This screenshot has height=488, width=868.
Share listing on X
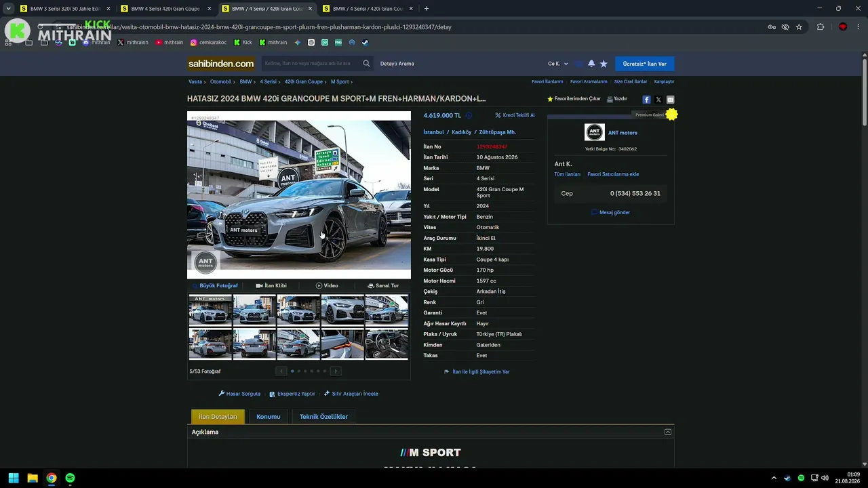coord(658,100)
